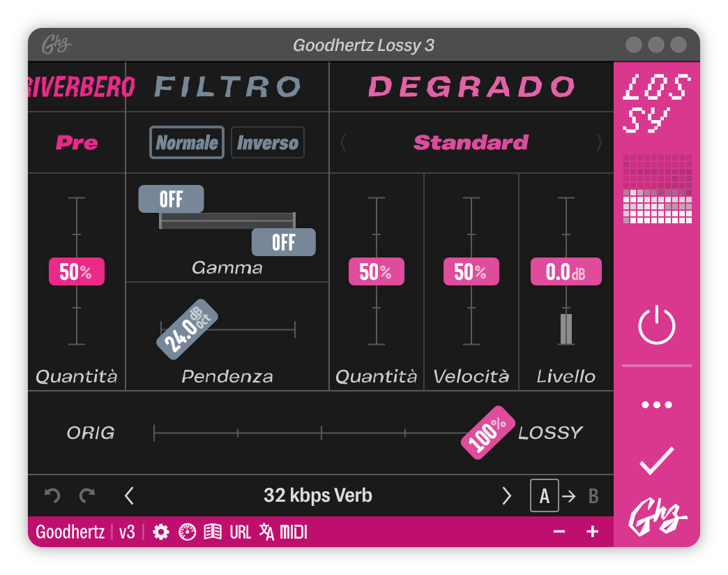Screen dimensions: 728x575
Task: Select the Normale filter mode
Action: pos(186,142)
